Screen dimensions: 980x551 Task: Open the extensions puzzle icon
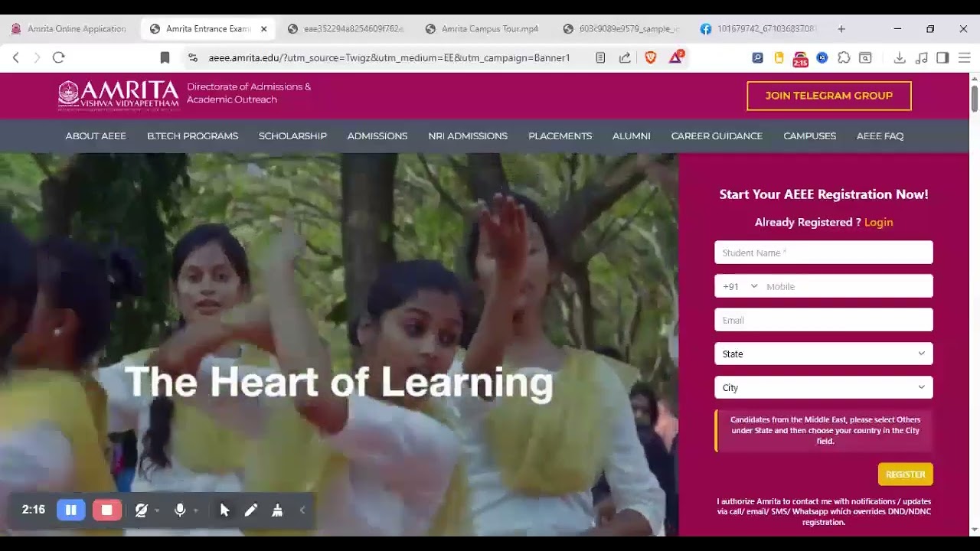pos(844,57)
